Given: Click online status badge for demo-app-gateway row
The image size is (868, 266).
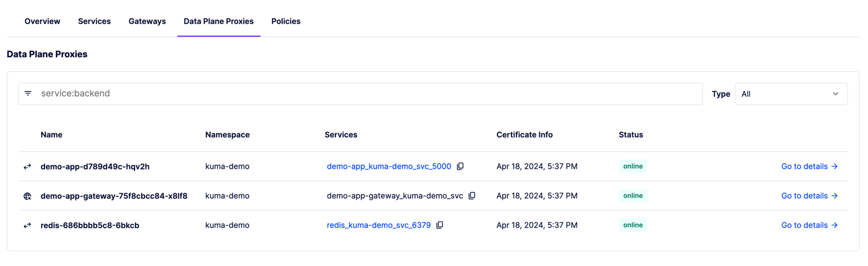Looking at the screenshot, I should [x=633, y=196].
